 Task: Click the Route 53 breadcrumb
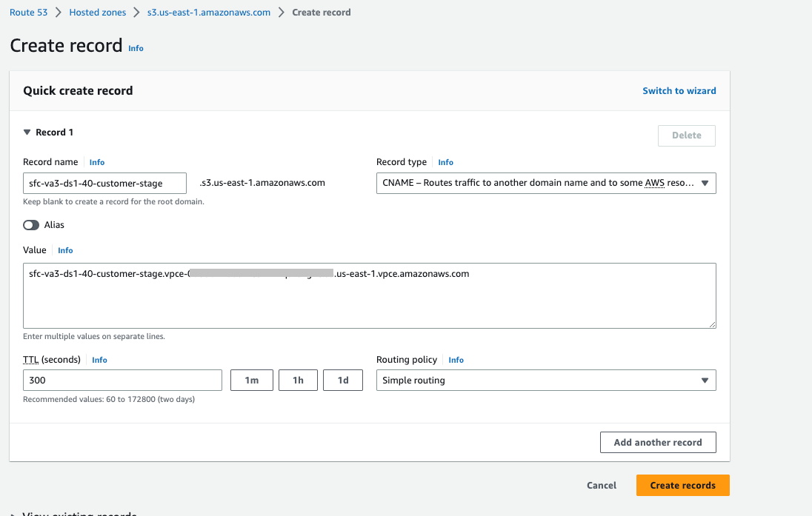point(29,13)
